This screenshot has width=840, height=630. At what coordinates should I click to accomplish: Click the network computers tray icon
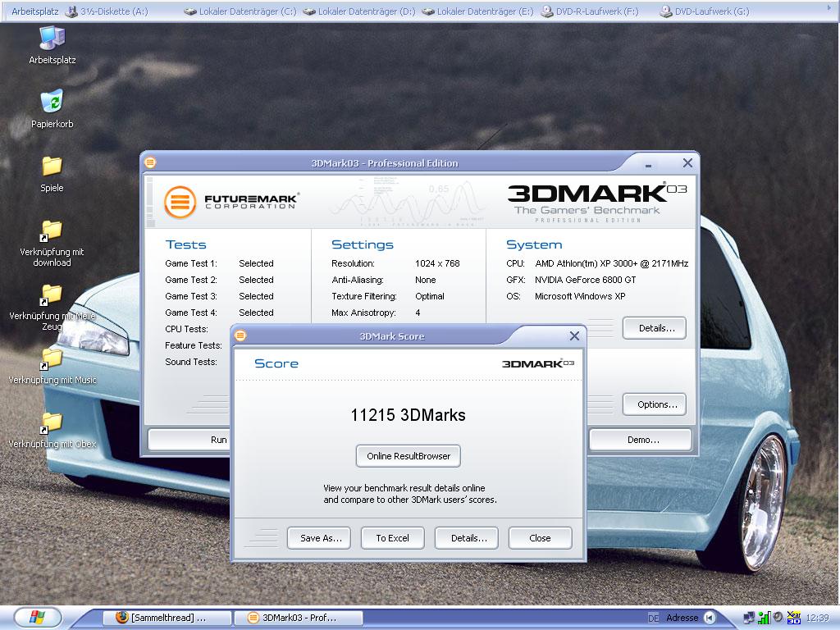749,619
